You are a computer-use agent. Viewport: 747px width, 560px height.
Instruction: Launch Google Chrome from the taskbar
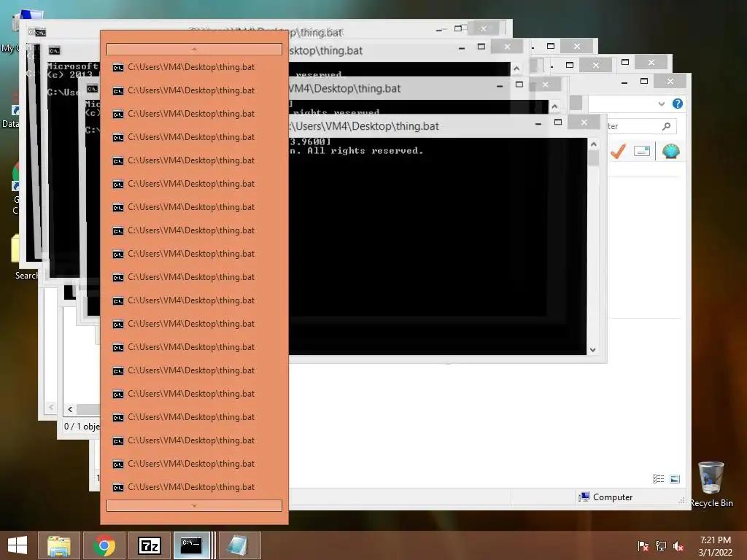point(104,545)
